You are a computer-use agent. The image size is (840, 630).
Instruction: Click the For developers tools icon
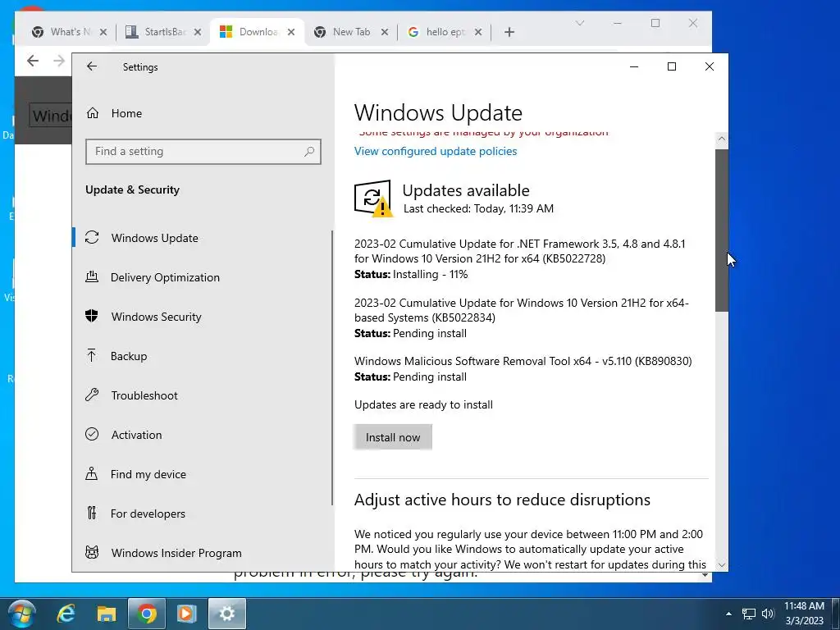pyautogui.click(x=92, y=514)
